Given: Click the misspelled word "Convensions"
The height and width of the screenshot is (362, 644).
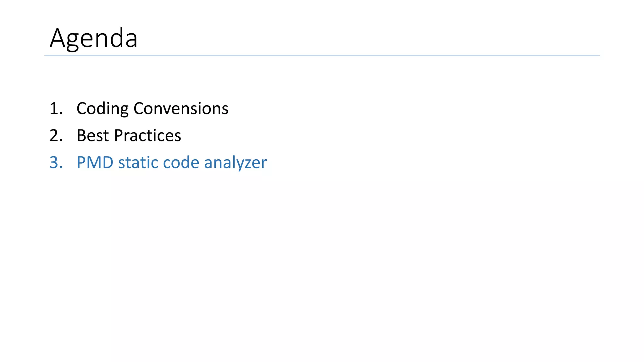Looking at the screenshot, I should pos(181,108).
